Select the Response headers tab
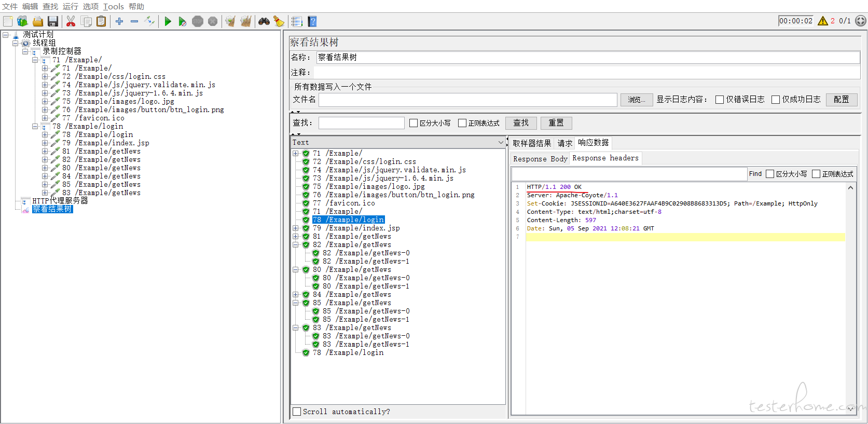Image resolution: width=868 pixels, height=424 pixels. (605, 158)
